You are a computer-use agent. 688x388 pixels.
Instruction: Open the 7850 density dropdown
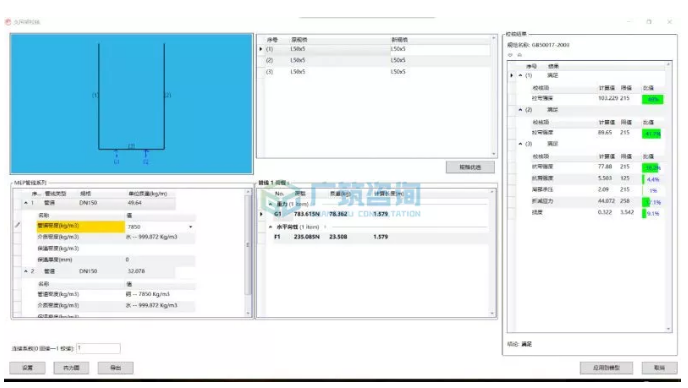(x=190, y=227)
